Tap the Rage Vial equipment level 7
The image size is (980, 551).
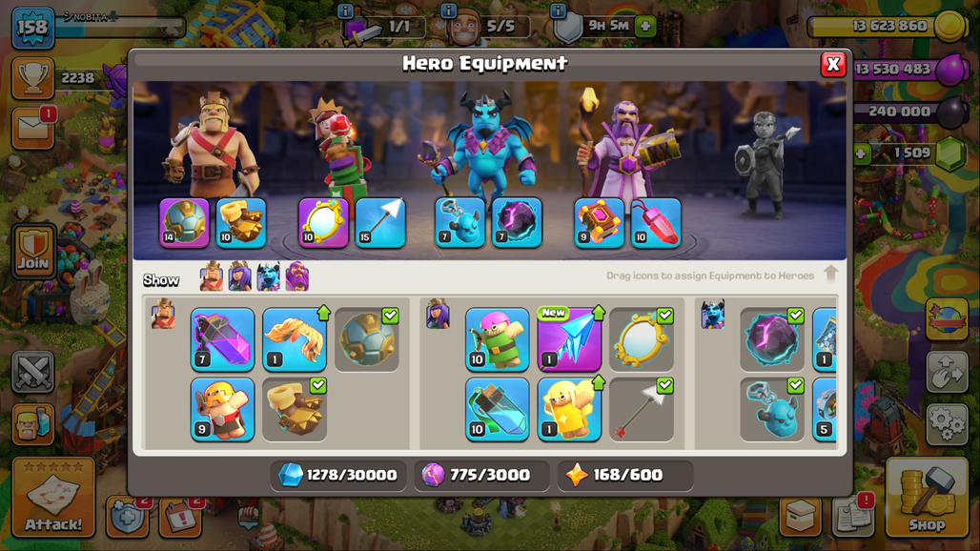point(222,339)
